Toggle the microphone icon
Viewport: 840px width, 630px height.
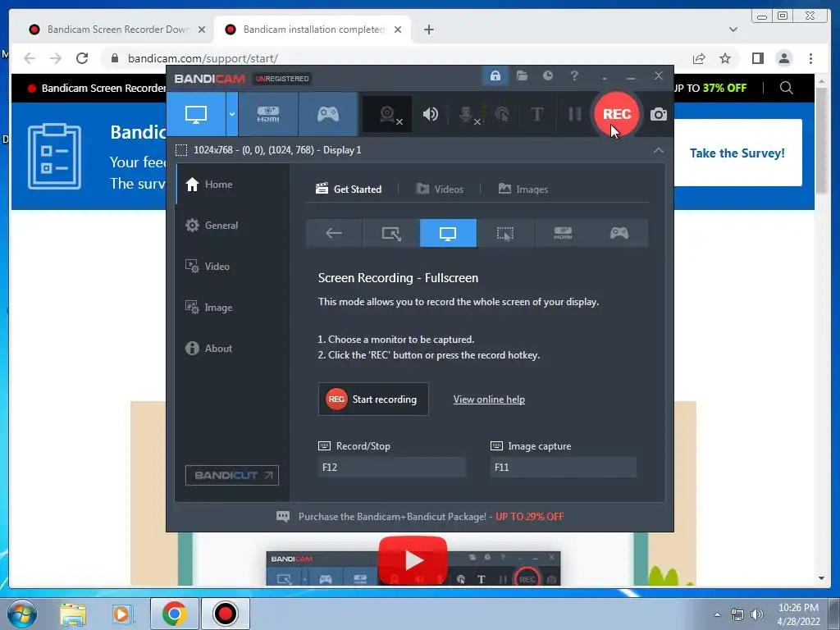468,114
